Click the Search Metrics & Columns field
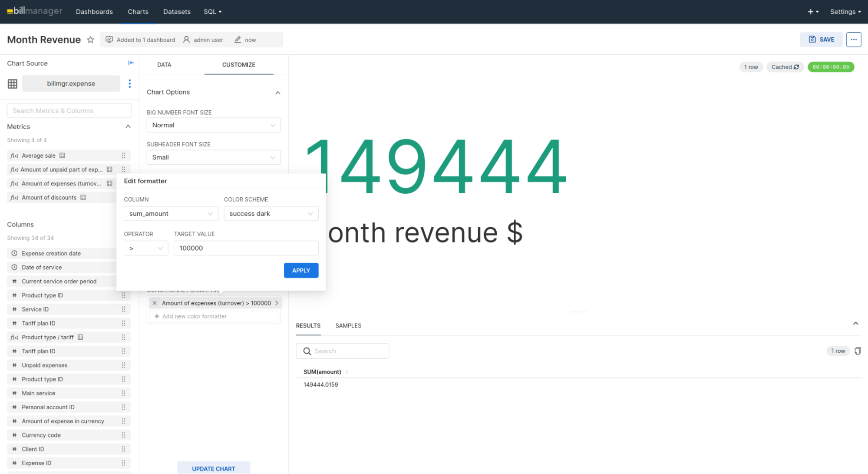 point(69,111)
